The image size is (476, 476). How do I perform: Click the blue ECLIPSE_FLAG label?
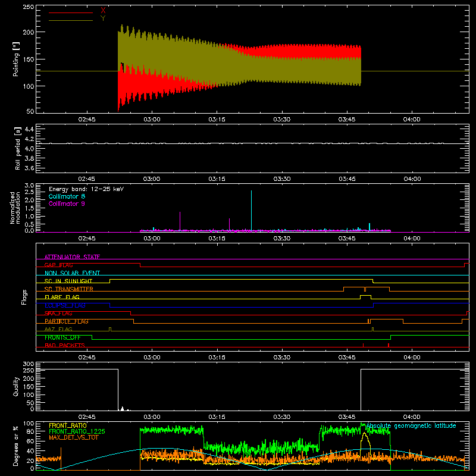pyautogui.click(x=65, y=305)
